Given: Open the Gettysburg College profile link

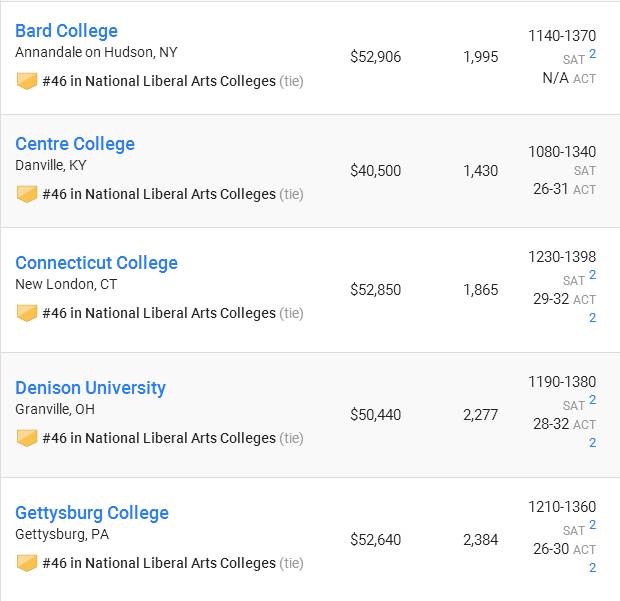Looking at the screenshot, I should 92,513.
